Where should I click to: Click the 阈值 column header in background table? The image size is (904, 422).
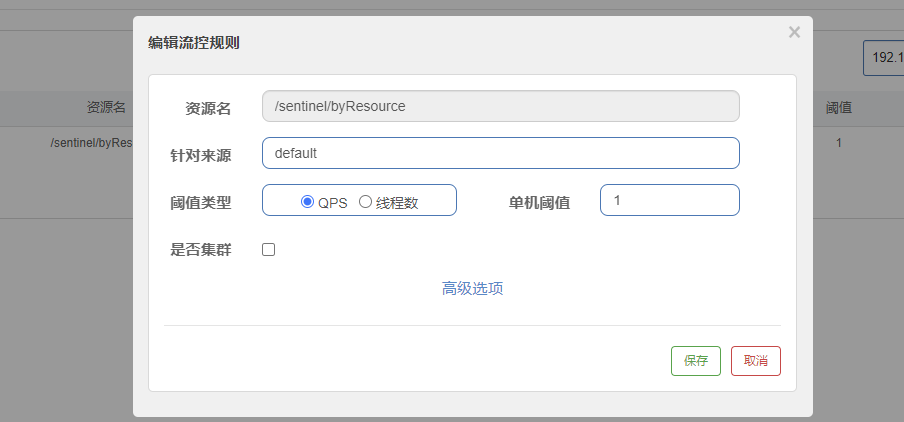(x=838, y=108)
